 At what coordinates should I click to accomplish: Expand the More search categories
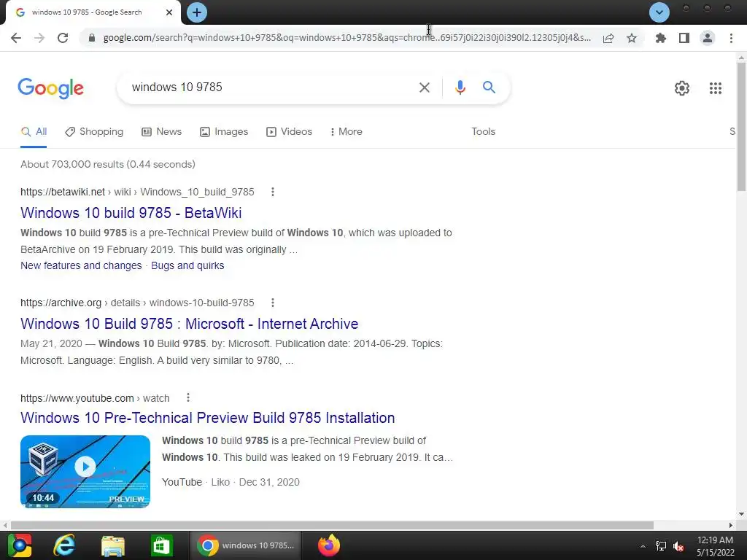[x=347, y=132]
